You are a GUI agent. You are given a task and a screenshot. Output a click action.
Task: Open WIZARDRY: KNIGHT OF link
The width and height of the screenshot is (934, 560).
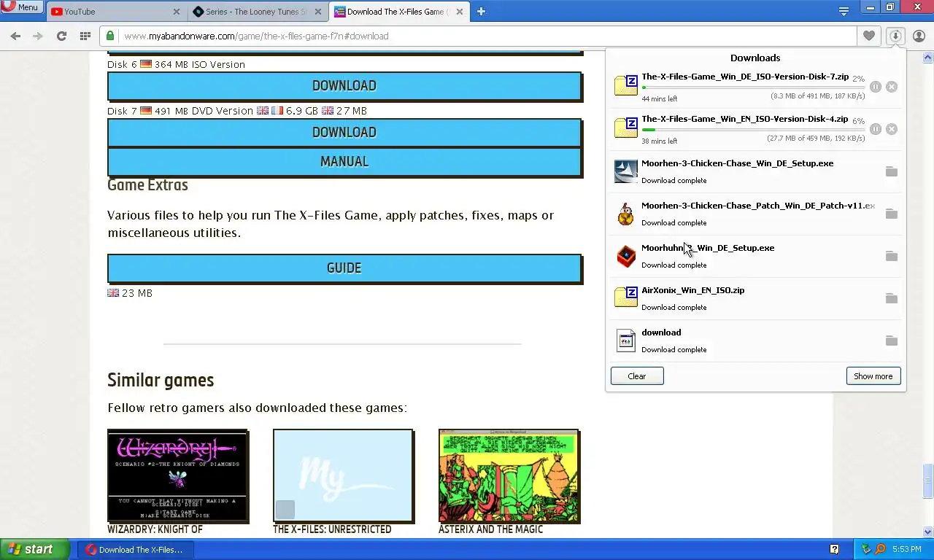[155, 529]
